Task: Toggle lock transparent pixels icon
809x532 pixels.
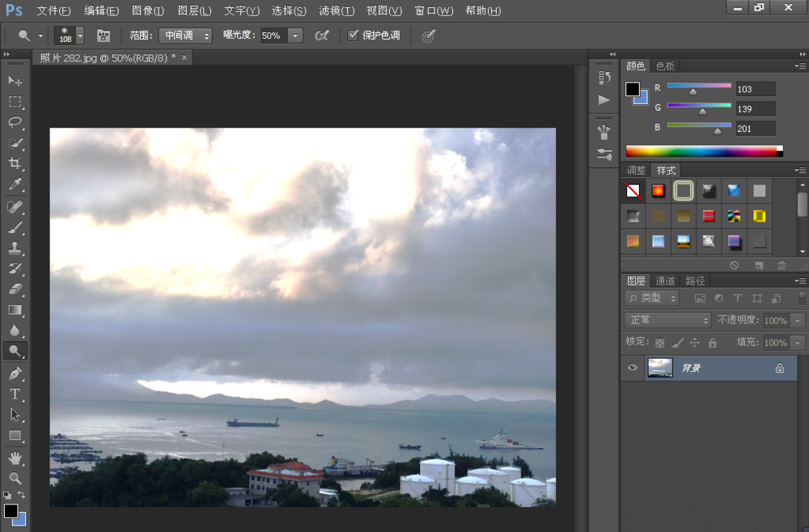Action: pyautogui.click(x=659, y=343)
